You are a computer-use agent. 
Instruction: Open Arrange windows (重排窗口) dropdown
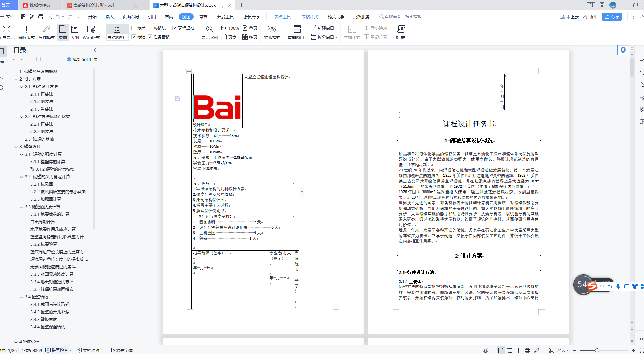click(297, 37)
